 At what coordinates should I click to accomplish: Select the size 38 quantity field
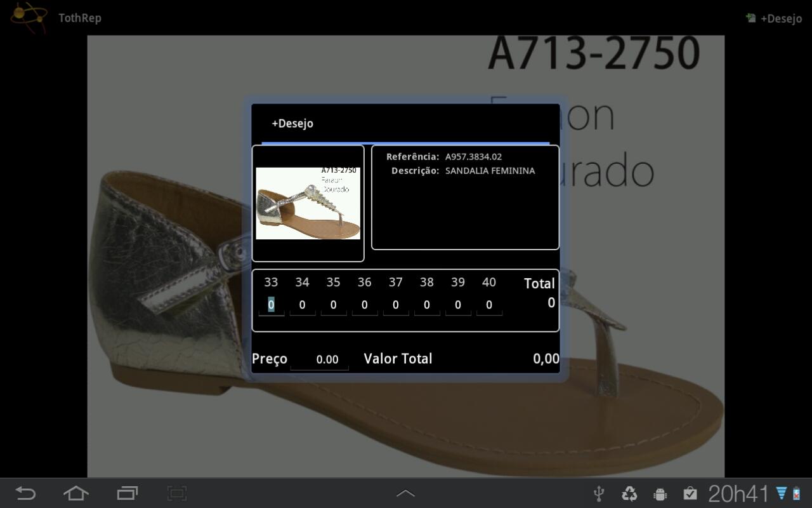coord(427,305)
